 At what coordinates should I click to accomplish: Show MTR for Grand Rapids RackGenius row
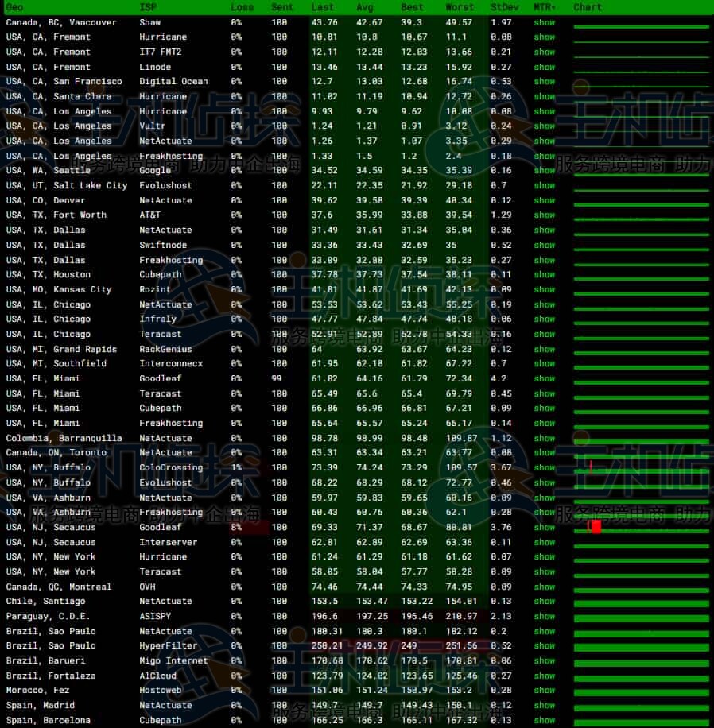click(x=545, y=349)
